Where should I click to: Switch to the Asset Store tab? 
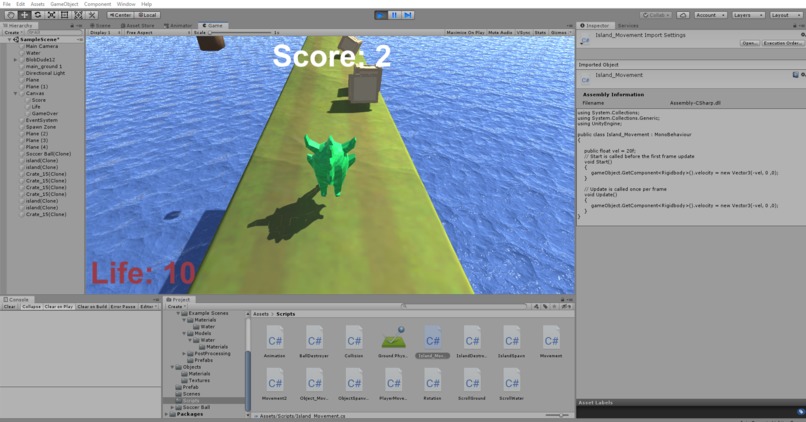click(x=137, y=25)
